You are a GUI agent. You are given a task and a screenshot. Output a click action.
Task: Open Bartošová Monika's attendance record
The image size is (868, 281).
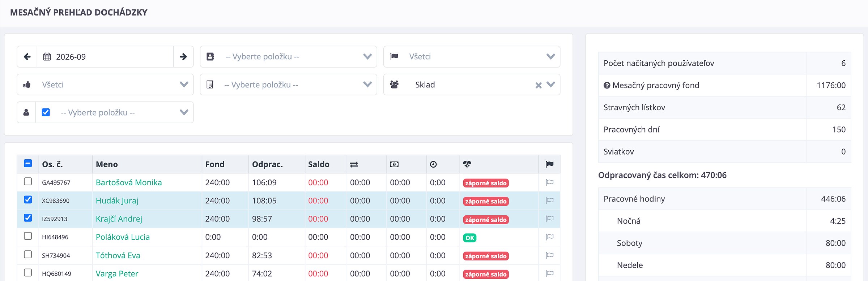(x=129, y=182)
